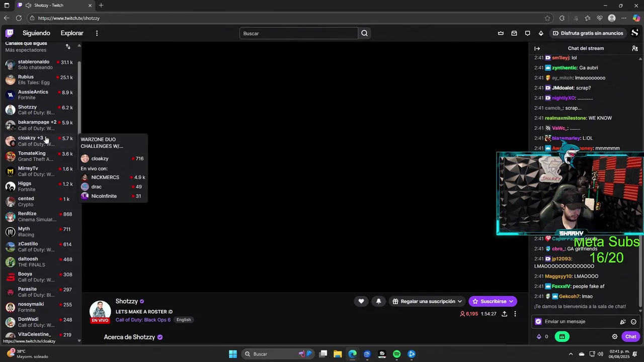Open NicoInfinite in the hover popup
644x362 pixels.
click(114, 196)
